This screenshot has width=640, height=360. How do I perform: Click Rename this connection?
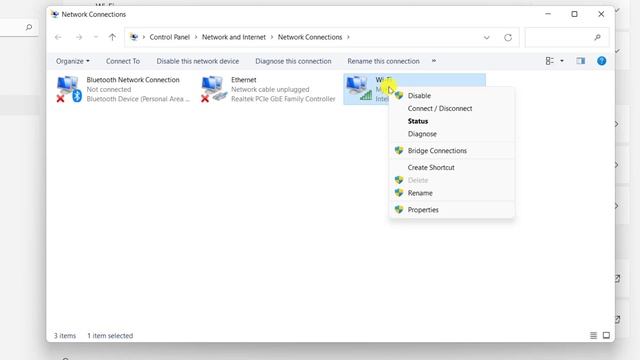pyautogui.click(x=383, y=61)
